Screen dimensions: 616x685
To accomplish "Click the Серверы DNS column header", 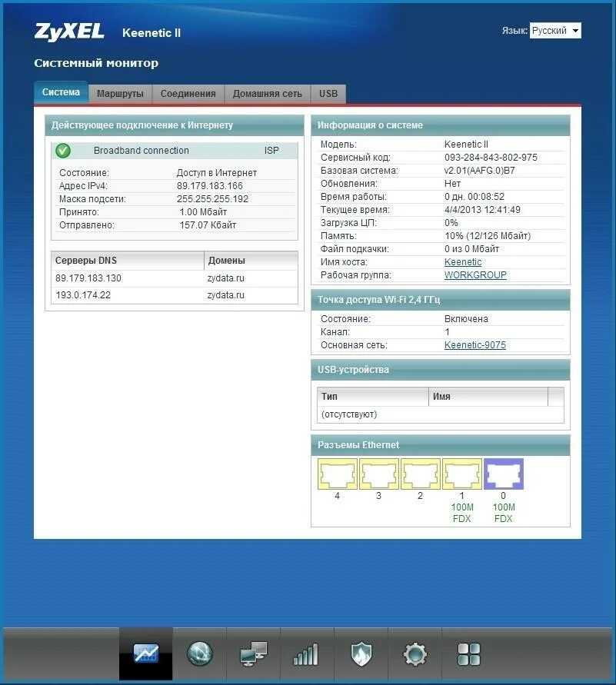I will point(128,261).
